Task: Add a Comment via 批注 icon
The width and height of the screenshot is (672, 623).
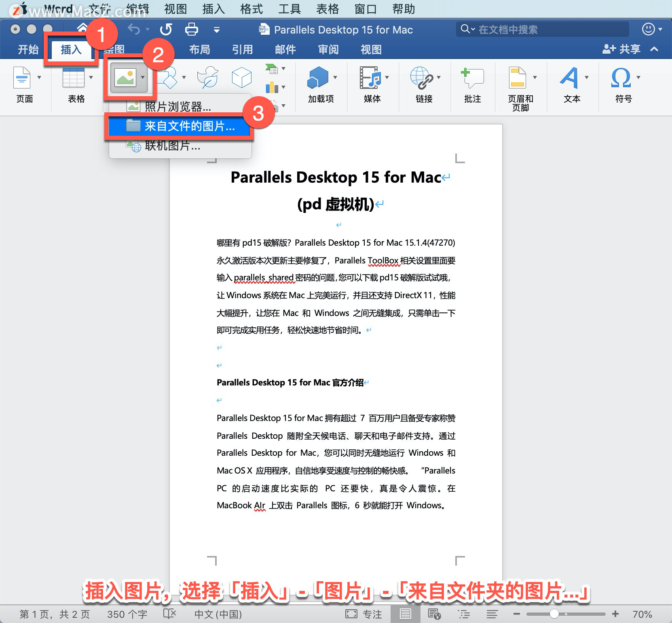Action: [x=472, y=77]
